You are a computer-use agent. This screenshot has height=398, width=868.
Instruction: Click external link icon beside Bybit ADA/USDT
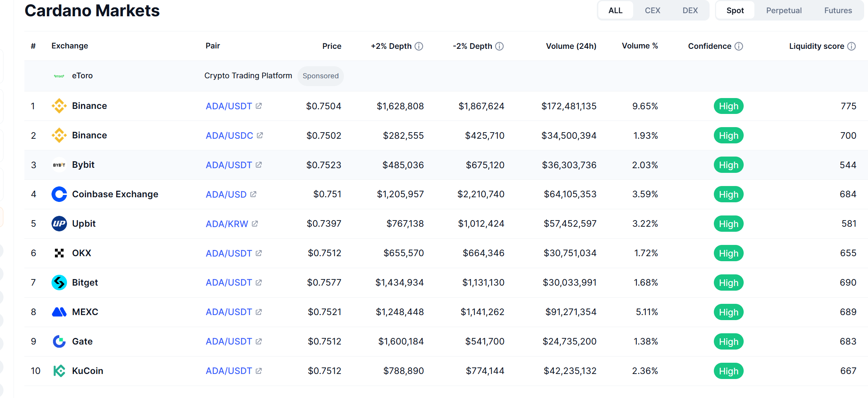[x=259, y=165]
